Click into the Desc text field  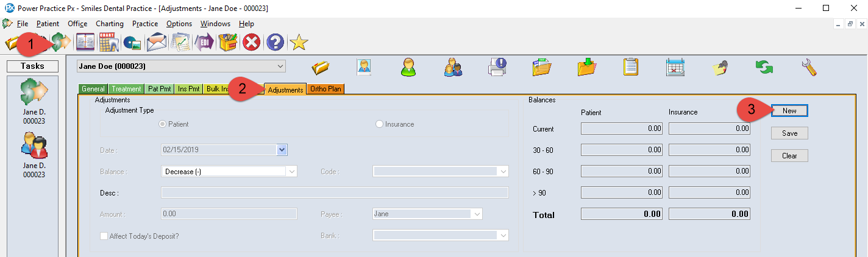pos(334,193)
